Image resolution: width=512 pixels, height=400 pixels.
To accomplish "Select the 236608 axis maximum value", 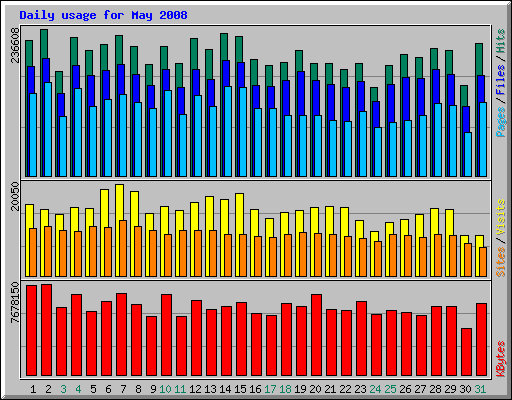I will click(x=15, y=45).
